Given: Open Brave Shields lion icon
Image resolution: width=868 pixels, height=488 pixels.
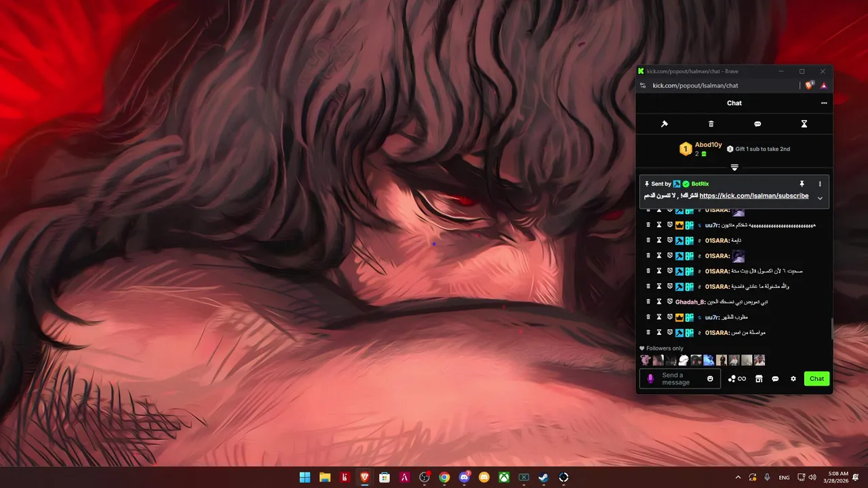Looking at the screenshot, I should pos(810,85).
